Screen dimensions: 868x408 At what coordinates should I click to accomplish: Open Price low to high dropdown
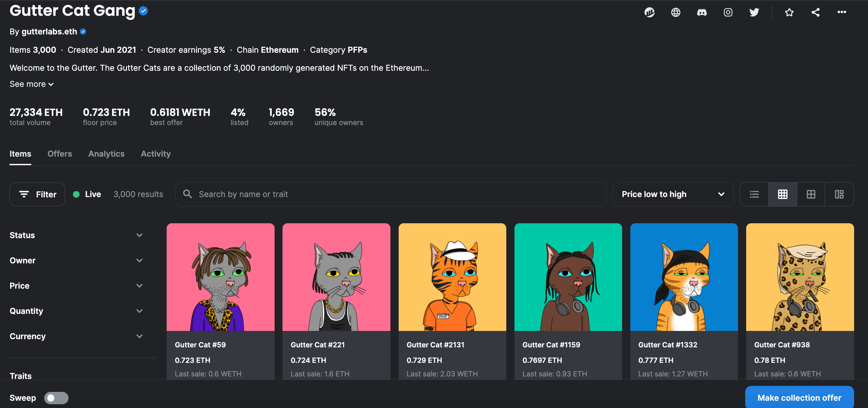(x=673, y=194)
